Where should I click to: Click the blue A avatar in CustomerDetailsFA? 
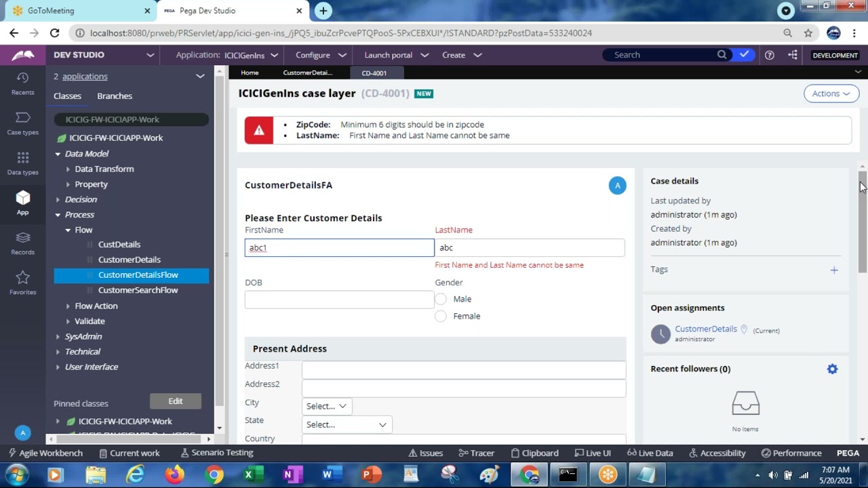[617, 186]
